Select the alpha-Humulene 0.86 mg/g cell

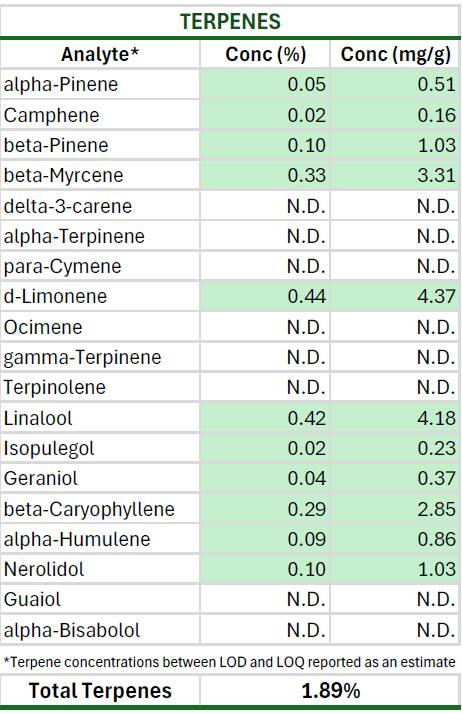395,539
